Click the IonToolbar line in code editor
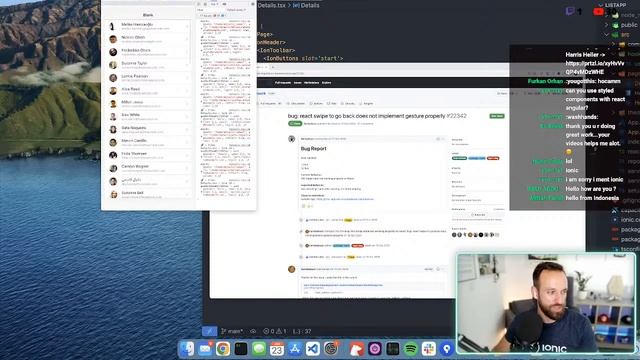 tap(276, 50)
